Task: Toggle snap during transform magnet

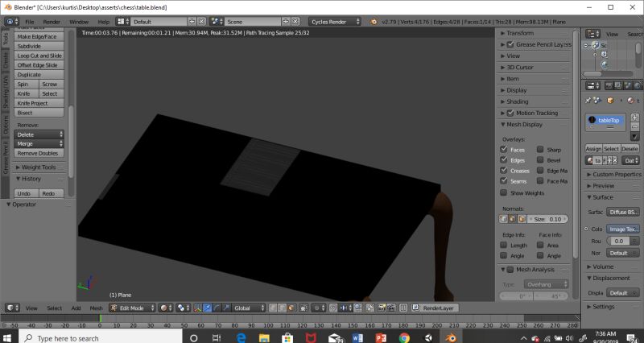Action: pos(332,308)
